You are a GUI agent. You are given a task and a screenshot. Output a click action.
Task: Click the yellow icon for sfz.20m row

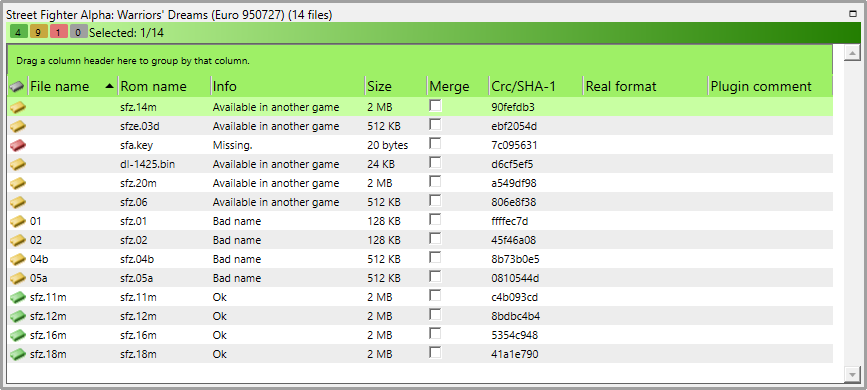click(x=18, y=183)
